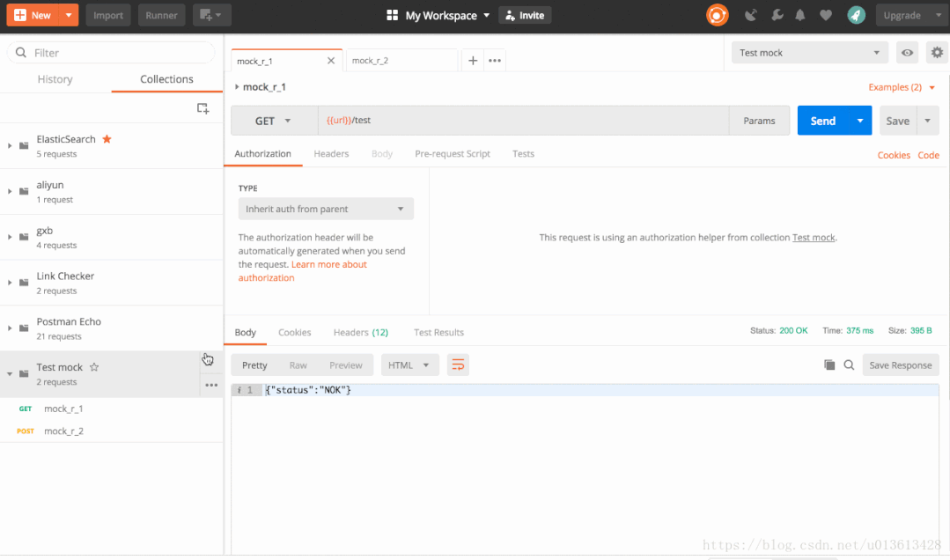950x560 pixels.
Task: Expand the Link Checker collection
Action: pyautogui.click(x=9, y=283)
